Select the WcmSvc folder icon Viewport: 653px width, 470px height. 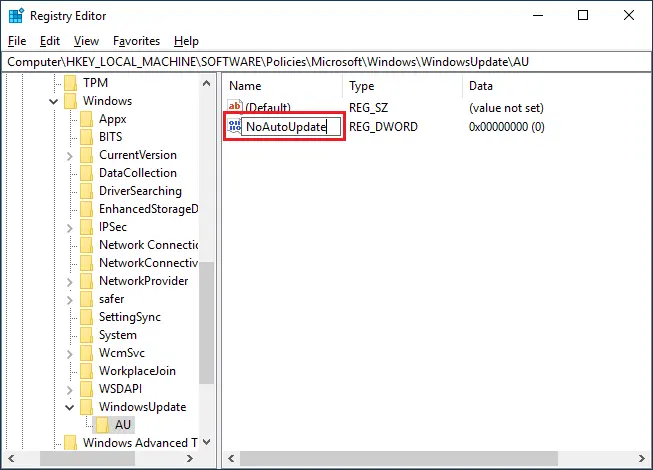(x=86, y=353)
